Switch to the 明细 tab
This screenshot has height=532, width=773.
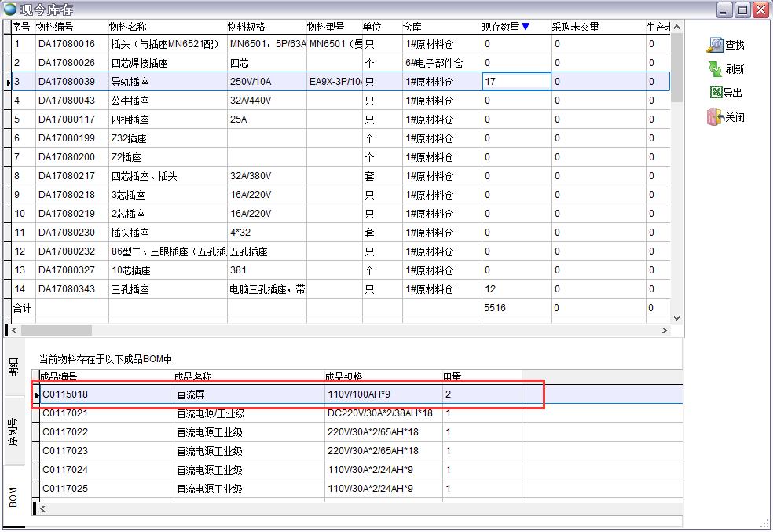coord(13,367)
